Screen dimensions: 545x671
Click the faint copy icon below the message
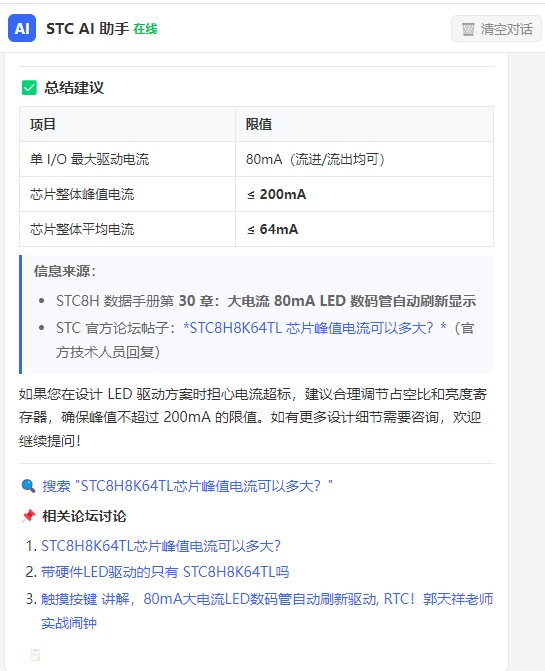(35, 655)
